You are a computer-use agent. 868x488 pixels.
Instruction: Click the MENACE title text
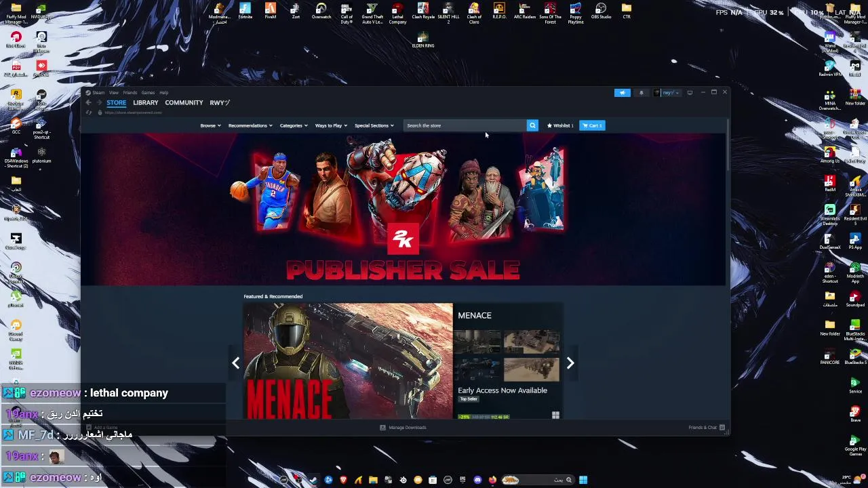[475, 315]
